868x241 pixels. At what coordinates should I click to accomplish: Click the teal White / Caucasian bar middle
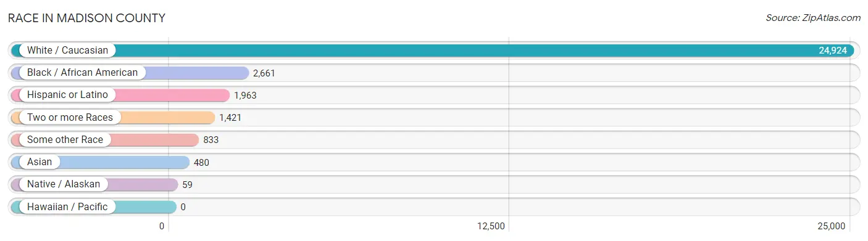coord(433,51)
